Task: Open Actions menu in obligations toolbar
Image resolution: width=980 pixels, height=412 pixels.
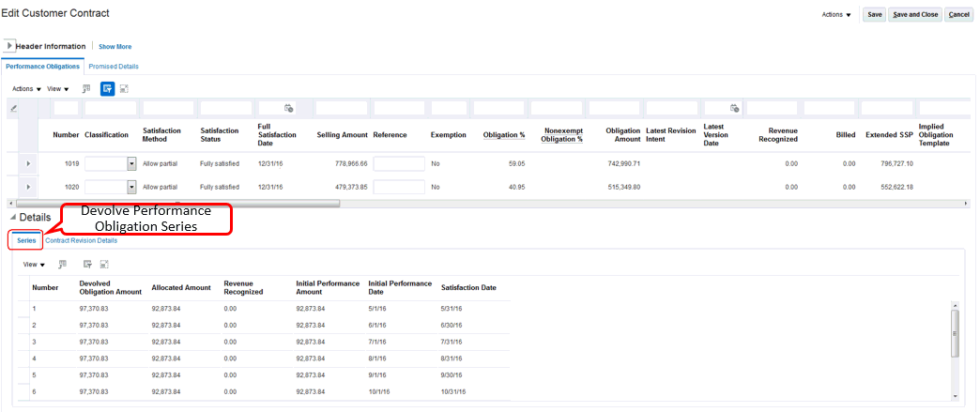Action: 27,89
